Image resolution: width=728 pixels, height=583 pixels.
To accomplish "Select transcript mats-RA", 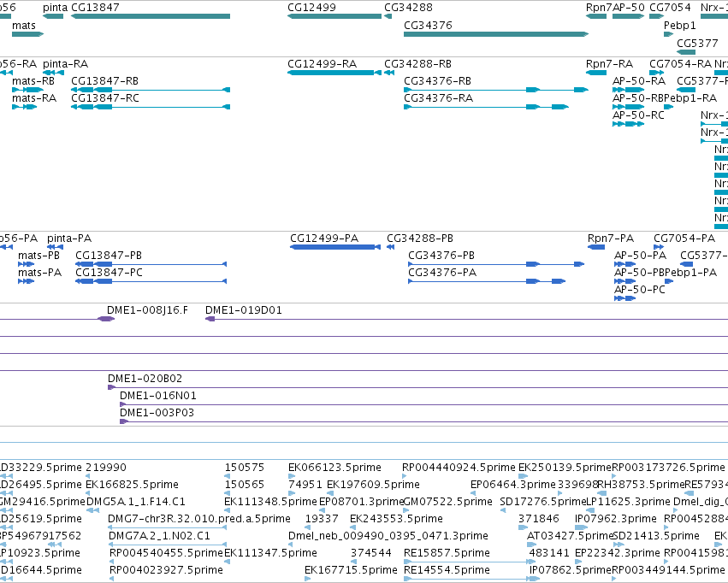I will tap(25, 107).
